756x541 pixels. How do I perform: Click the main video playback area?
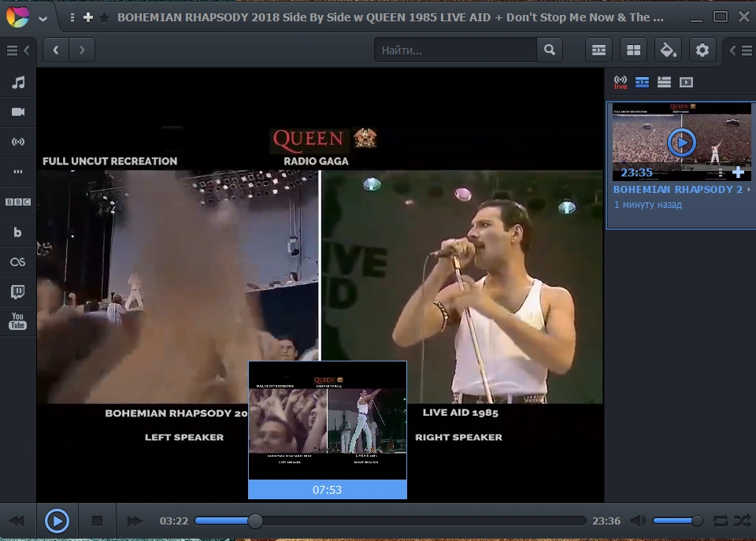click(321, 284)
